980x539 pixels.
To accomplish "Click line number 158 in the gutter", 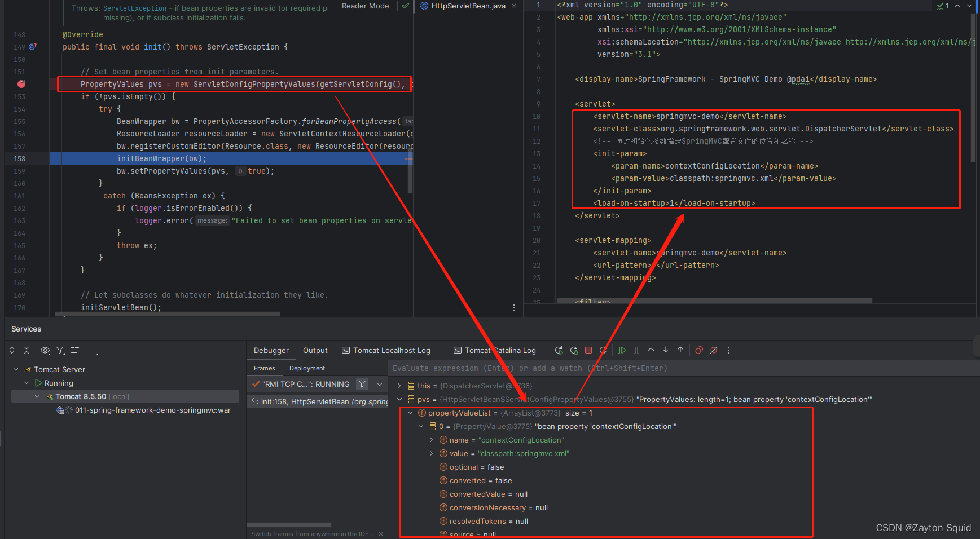I will click(x=19, y=158).
